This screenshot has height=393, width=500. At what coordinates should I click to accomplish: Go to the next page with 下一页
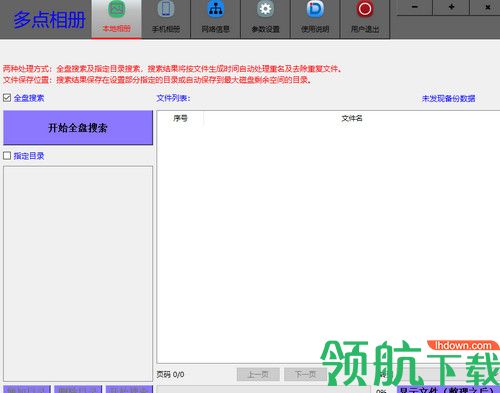pyautogui.click(x=305, y=374)
